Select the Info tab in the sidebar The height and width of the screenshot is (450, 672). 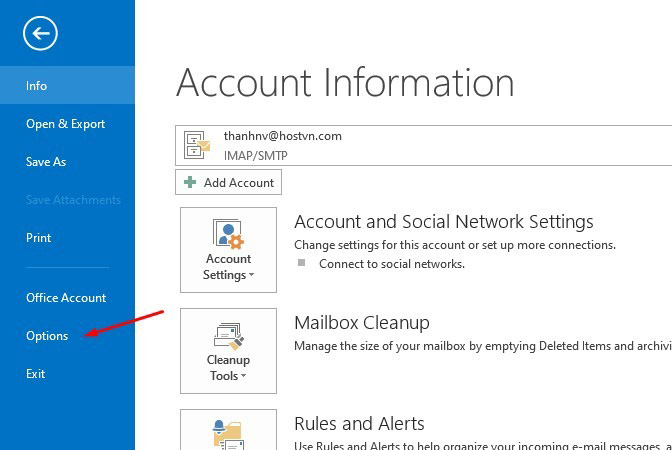coord(37,86)
